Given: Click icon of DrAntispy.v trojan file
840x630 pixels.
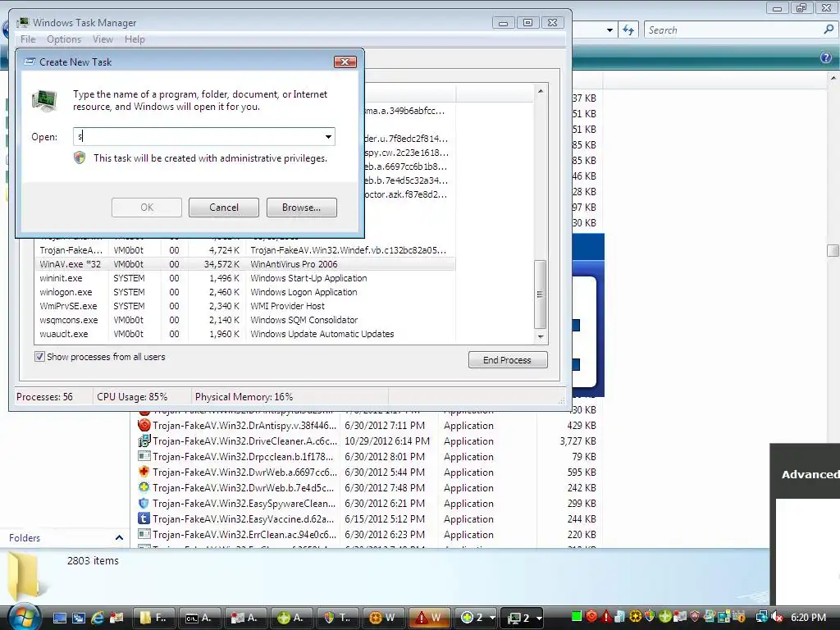Looking at the screenshot, I should pos(144,426).
